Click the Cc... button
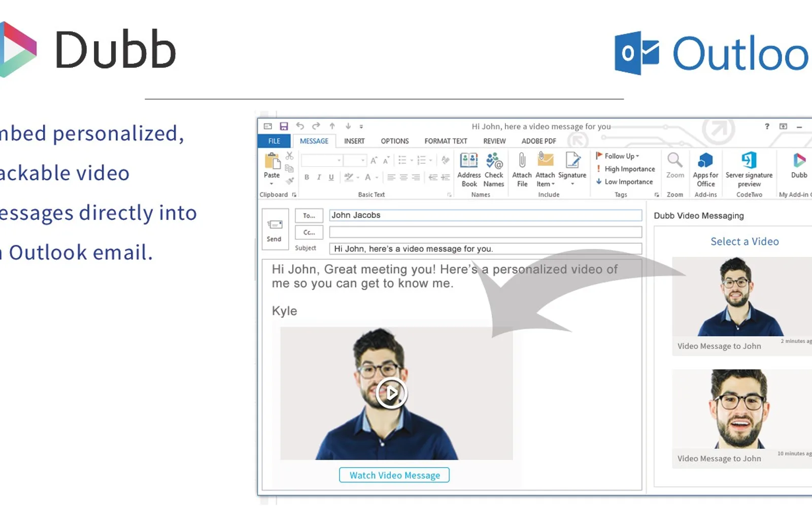 (309, 232)
